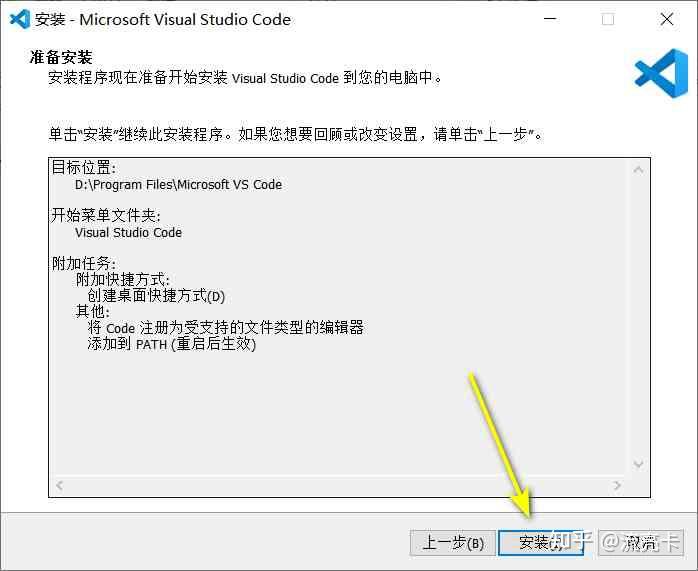
Task: Click the VS Code icon in title bar
Action: 20,19
